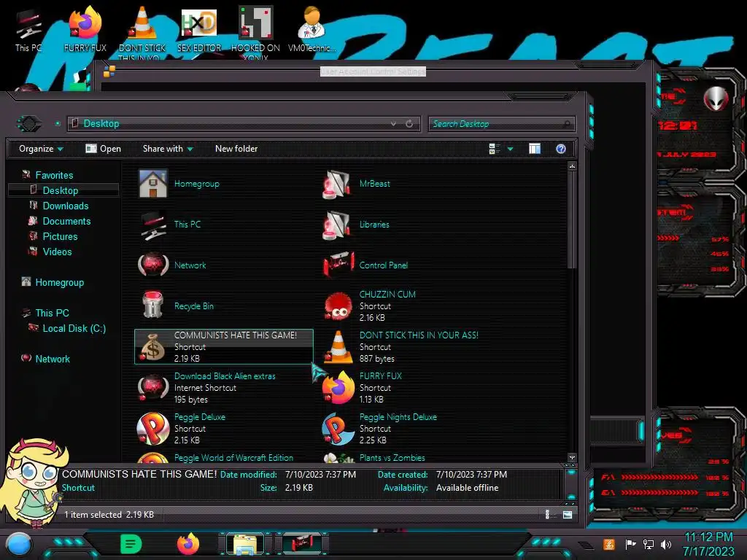Select Pictures in navigation pane
Viewport: 747px width, 560px height.
click(60, 236)
